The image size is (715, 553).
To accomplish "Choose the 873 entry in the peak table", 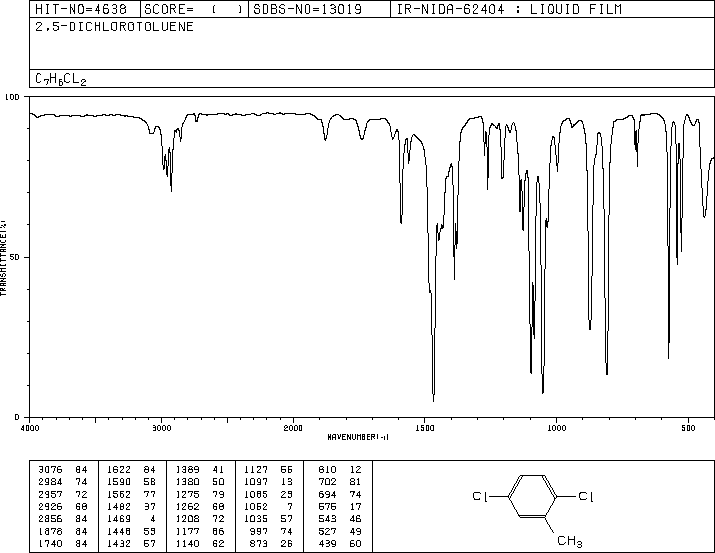I will (259, 543).
